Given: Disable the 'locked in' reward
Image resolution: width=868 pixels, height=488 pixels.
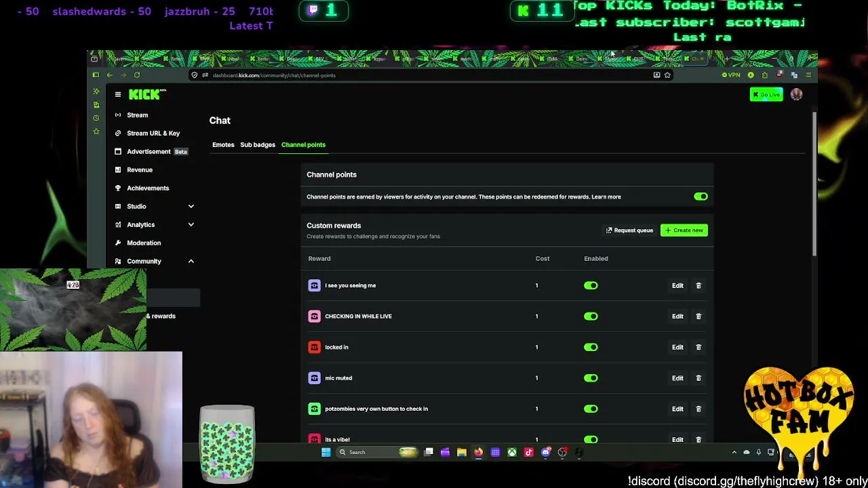Looking at the screenshot, I should click(591, 348).
